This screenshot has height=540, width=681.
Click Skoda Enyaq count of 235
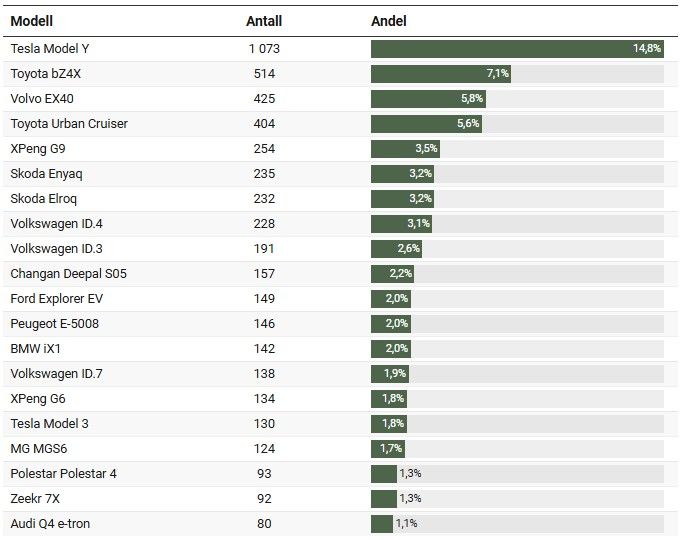264,174
